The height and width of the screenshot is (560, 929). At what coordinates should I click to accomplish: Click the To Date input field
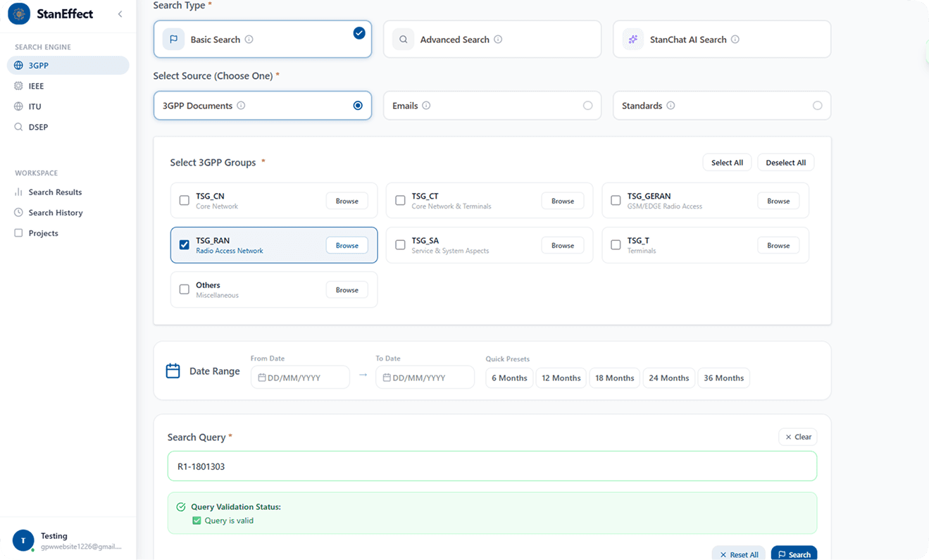click(425, 378)
